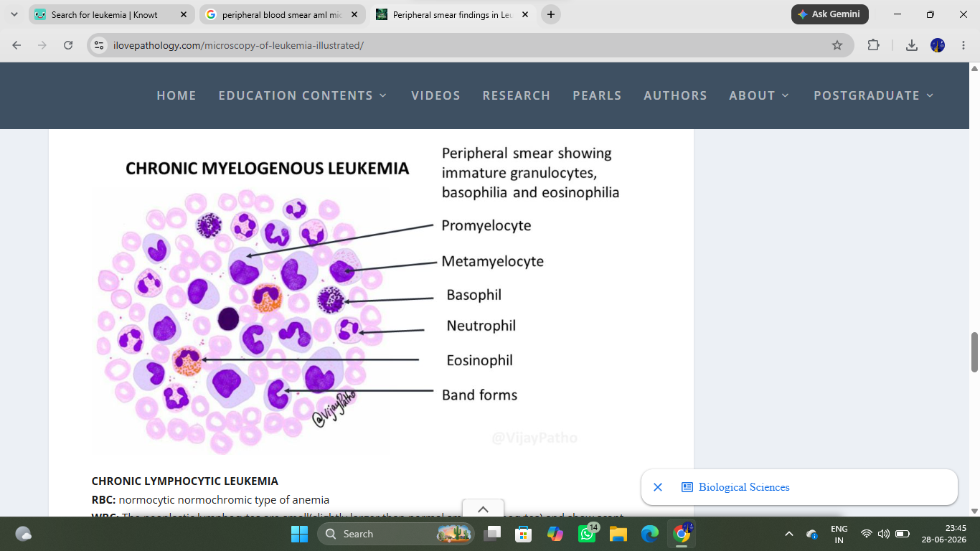980x551 pixels.
Task: Click the taskbar Search box
Action: click(x=395, y=534)
